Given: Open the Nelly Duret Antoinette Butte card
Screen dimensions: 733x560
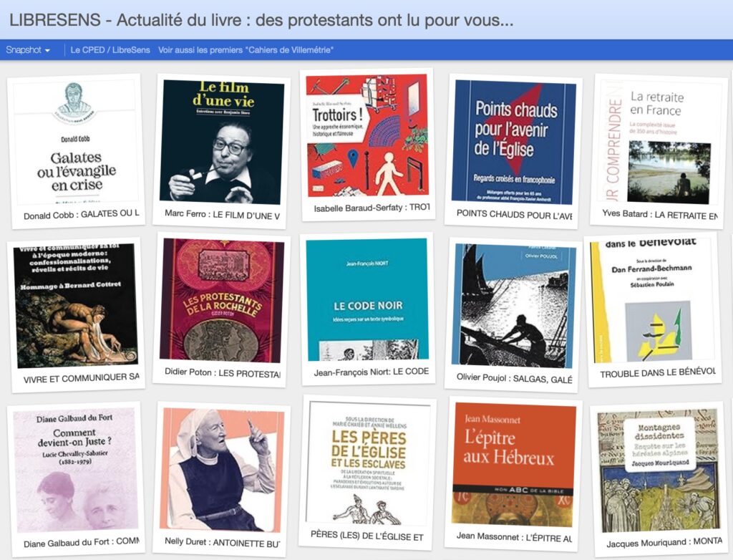Looking at the screenshot, I should click(x=222, y=478).
